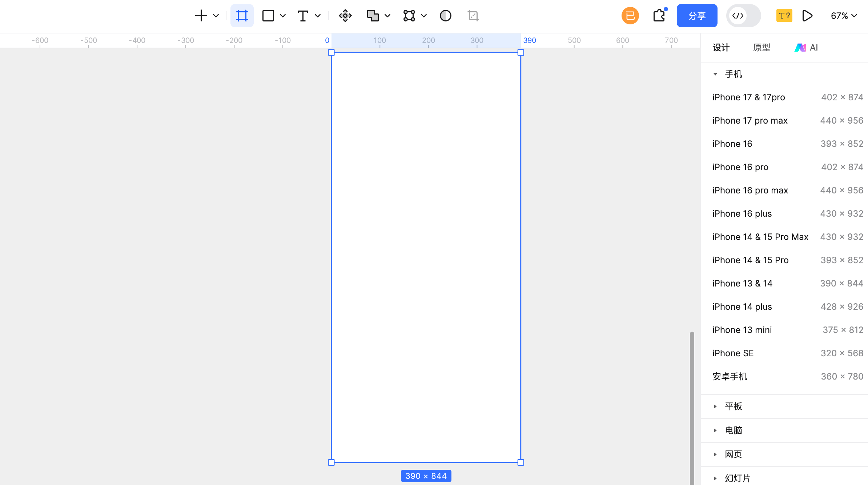Open the add plus tool dropdown arrow
Screen dimensions: 868x485
[x=216, y=16]
